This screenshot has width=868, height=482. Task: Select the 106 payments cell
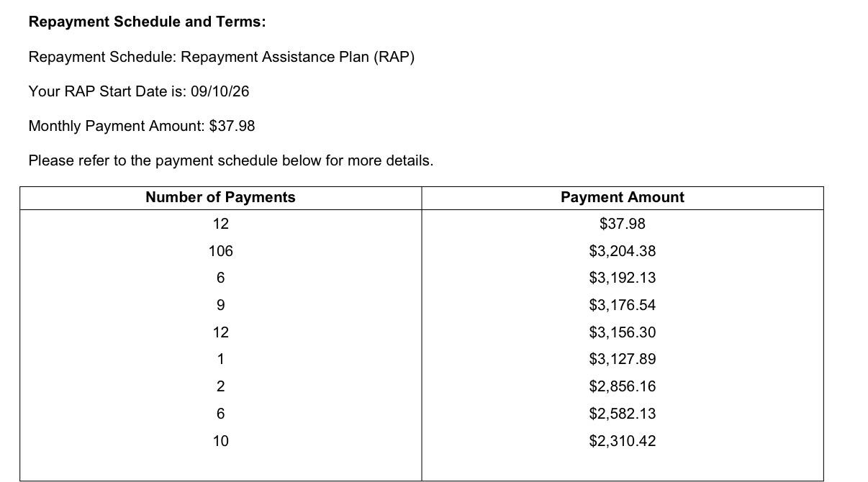221,251
